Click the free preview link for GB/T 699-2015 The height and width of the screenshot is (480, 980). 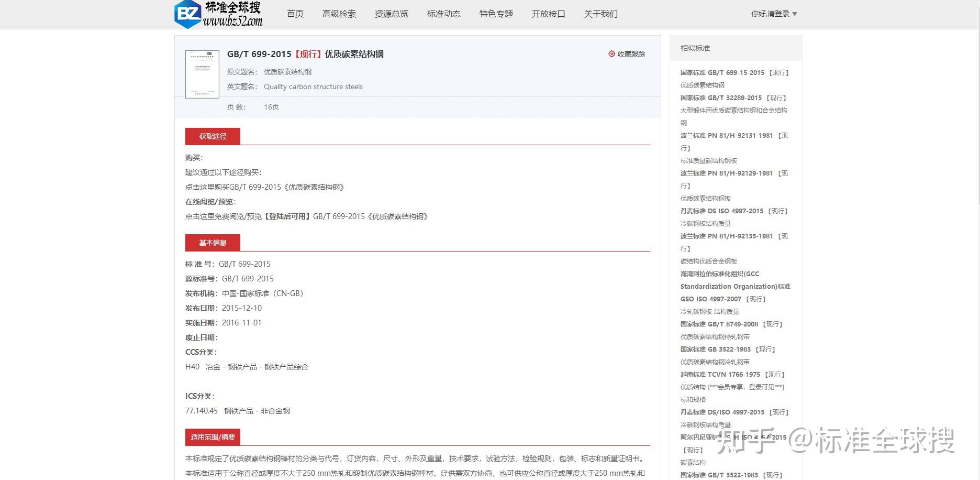coord(306,216)
